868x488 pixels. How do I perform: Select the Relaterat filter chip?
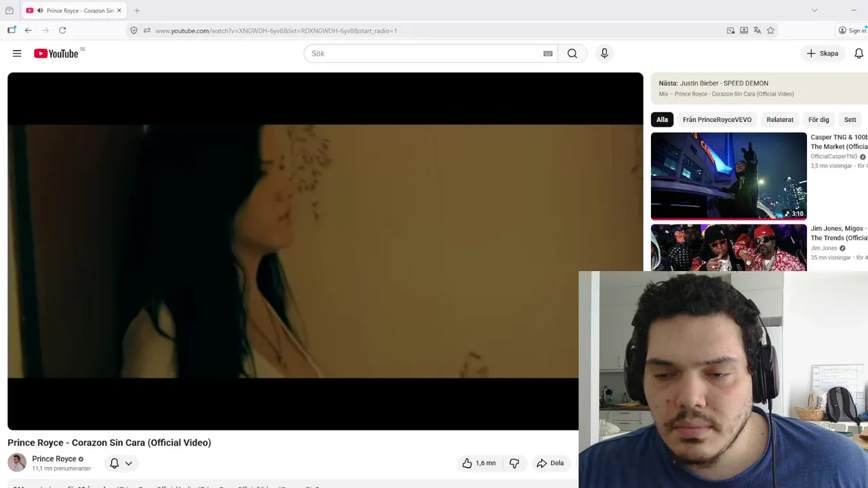point(780,120)
